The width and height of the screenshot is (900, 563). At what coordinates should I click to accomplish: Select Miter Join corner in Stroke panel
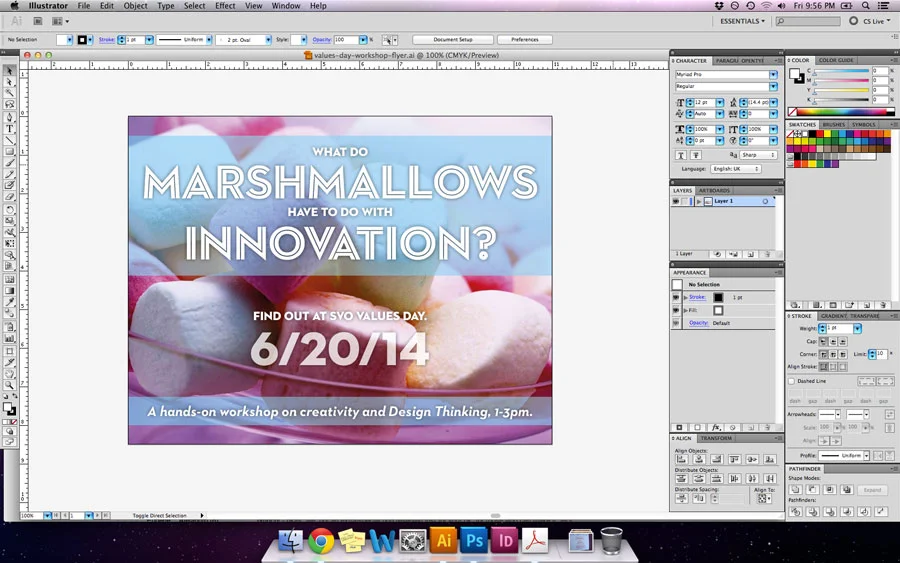[x=823, y=355]
